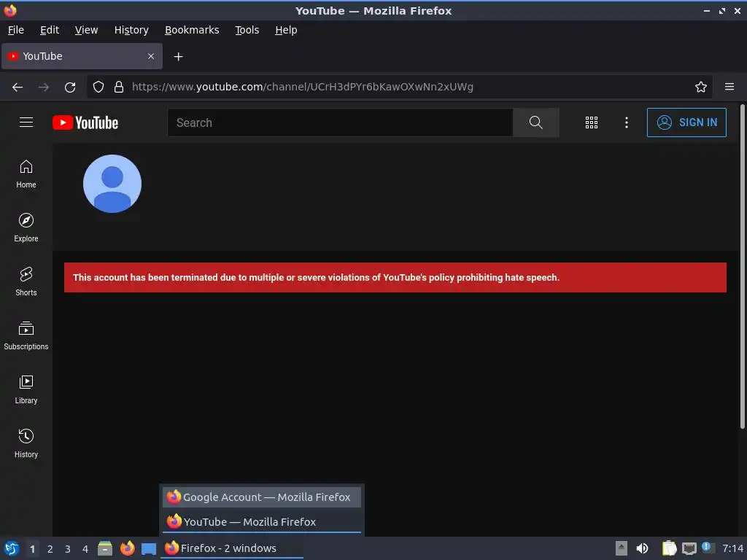Launch Firefox from the taskbar launcher
This screenshot has height=560, width=747.
[127, 548]
